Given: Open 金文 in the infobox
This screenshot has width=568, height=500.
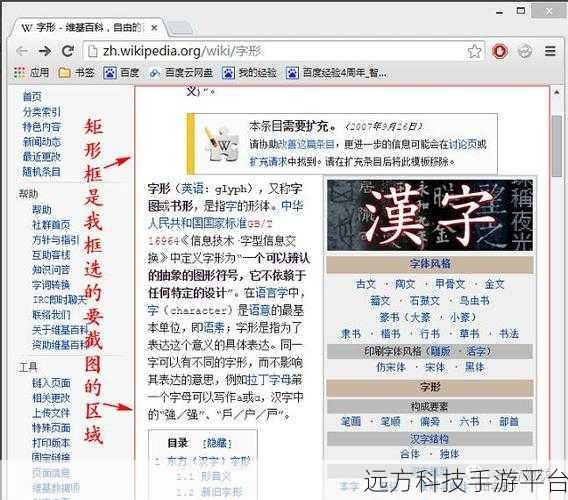Looking at the screenshot, I should pos(494,284).
